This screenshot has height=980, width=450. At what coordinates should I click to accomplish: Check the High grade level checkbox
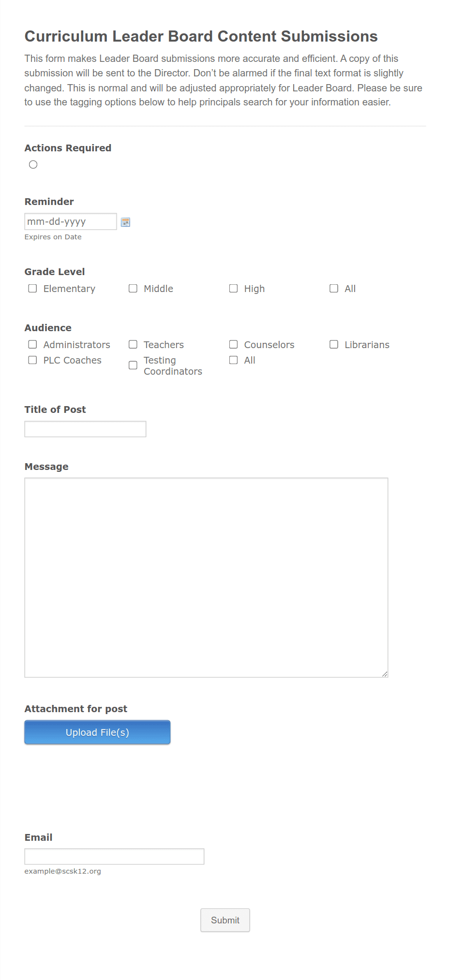(233, 288)
